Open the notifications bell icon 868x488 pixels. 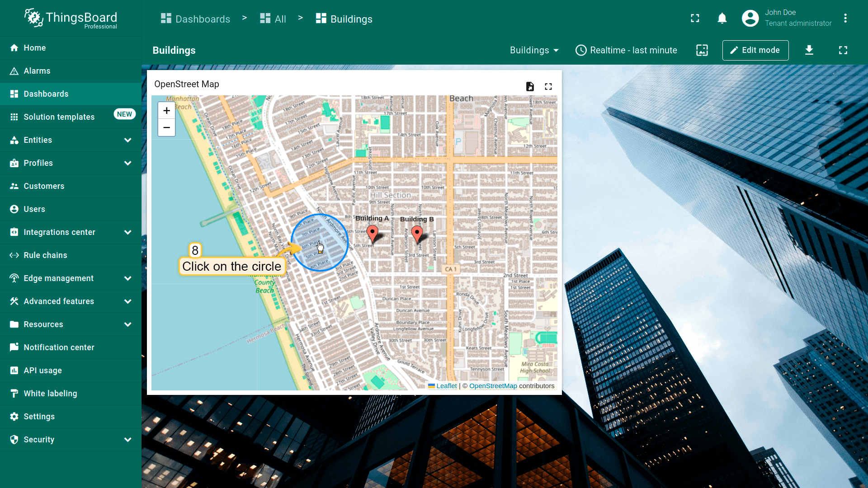(722, 19)
